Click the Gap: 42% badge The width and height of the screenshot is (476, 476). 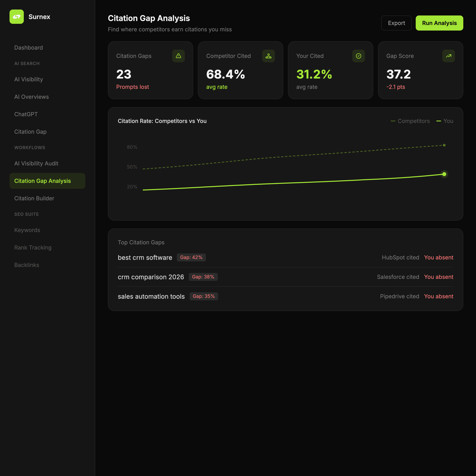[191, 257]
